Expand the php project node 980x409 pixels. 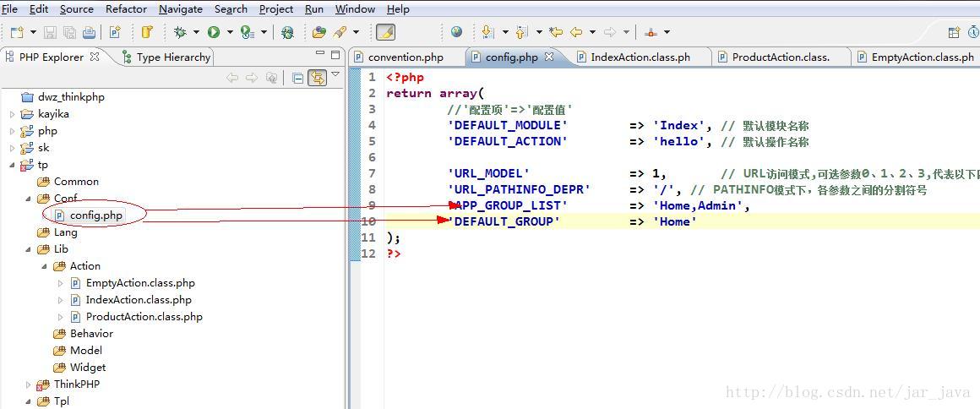pos(13,131)
